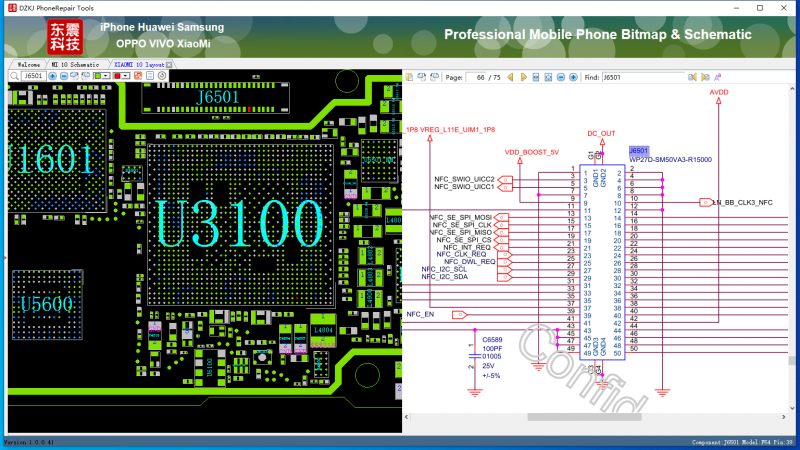Zoom out on the schematic PDF
This screenshot has height=450, width=800.
(x=560, y=77)
